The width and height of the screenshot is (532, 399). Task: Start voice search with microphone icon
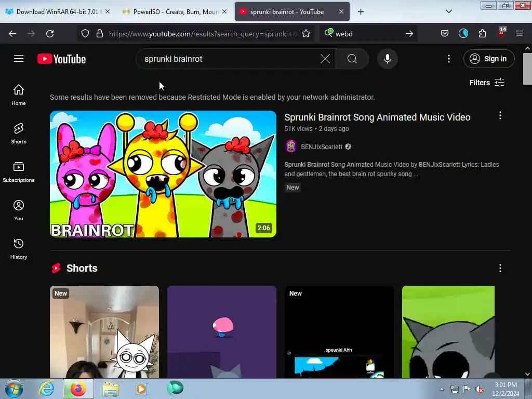[x=387, y=59]
